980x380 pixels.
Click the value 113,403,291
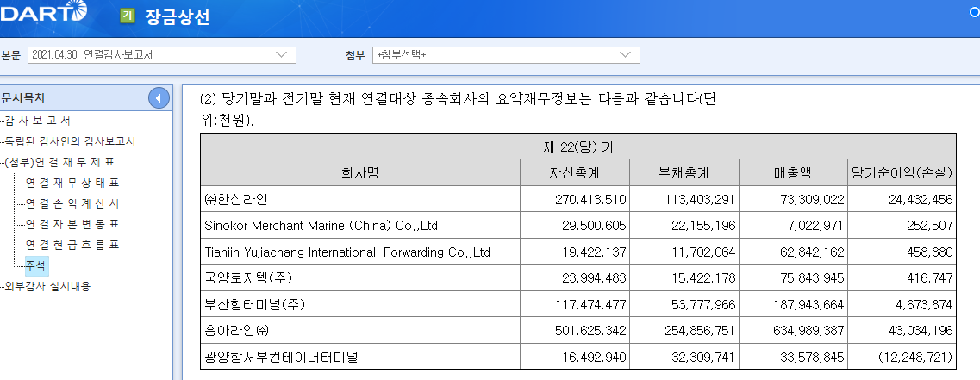coord(699,199)
